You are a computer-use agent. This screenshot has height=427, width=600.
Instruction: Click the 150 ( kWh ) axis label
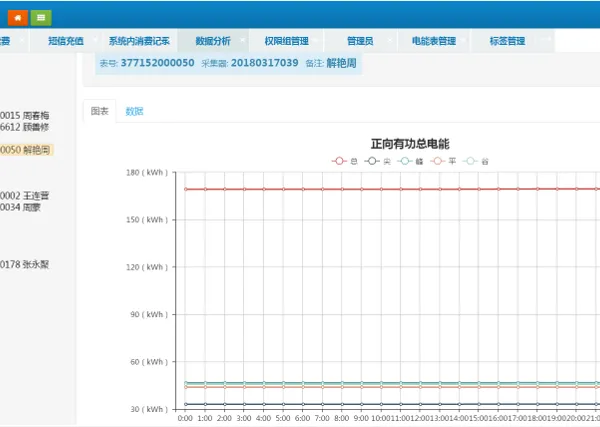pyautogui.click(x=147, y=220)
